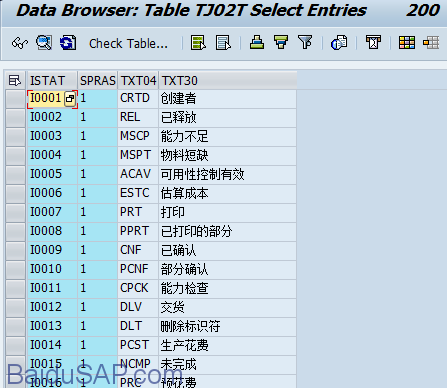Click the Display glasses icon
This screenshot has width=447, height=388.
(20, 43)
